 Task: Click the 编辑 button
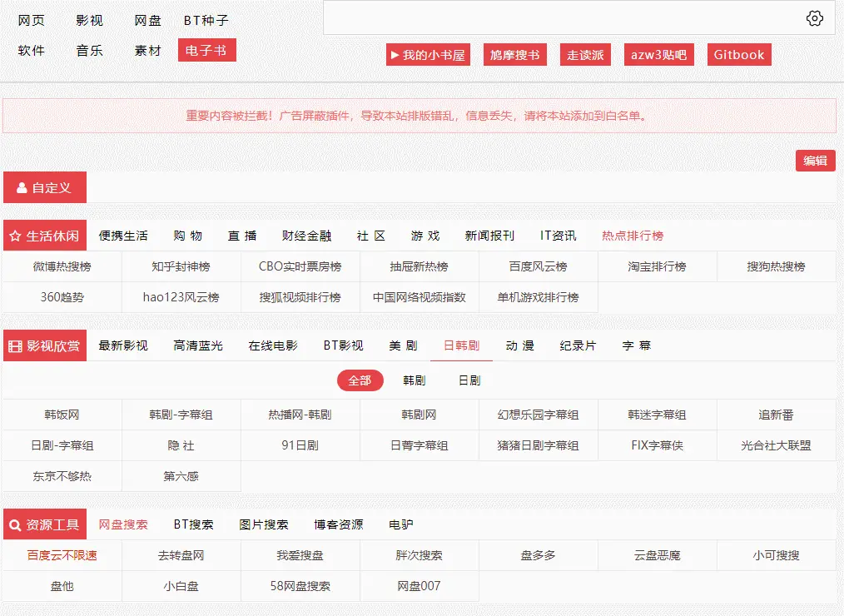click(815, 161)
